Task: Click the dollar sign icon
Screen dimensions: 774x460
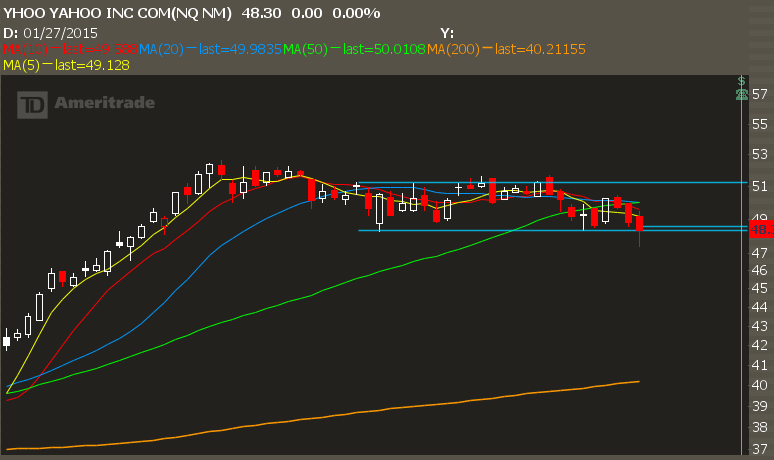Action: (x=741, y=81)
